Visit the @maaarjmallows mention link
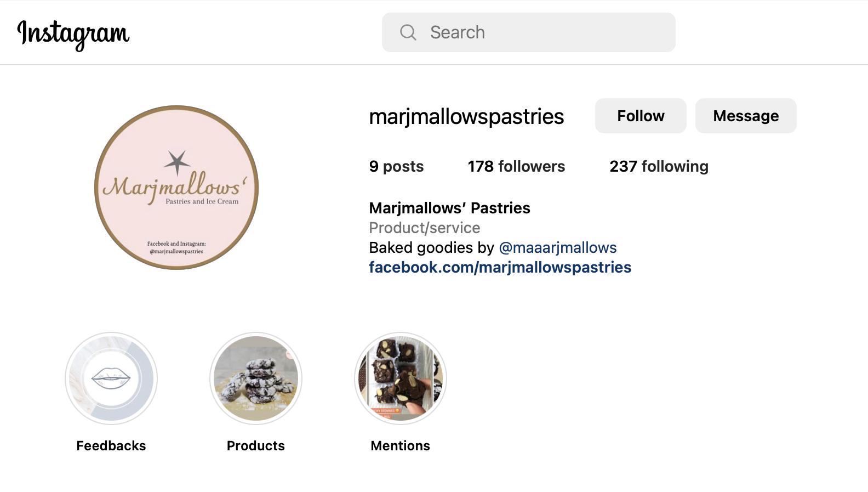Viewport: 868px width, 492px height. click(x=558, y=247)
